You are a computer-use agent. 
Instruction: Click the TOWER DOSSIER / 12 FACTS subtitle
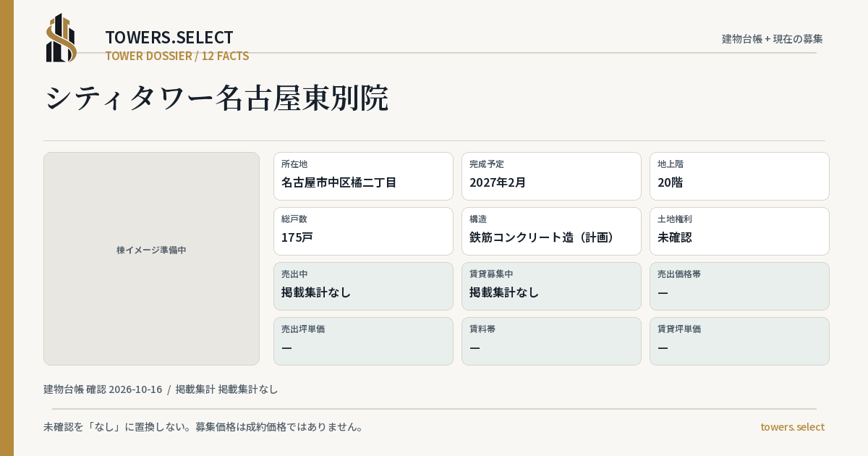click(x=177, y=56)
